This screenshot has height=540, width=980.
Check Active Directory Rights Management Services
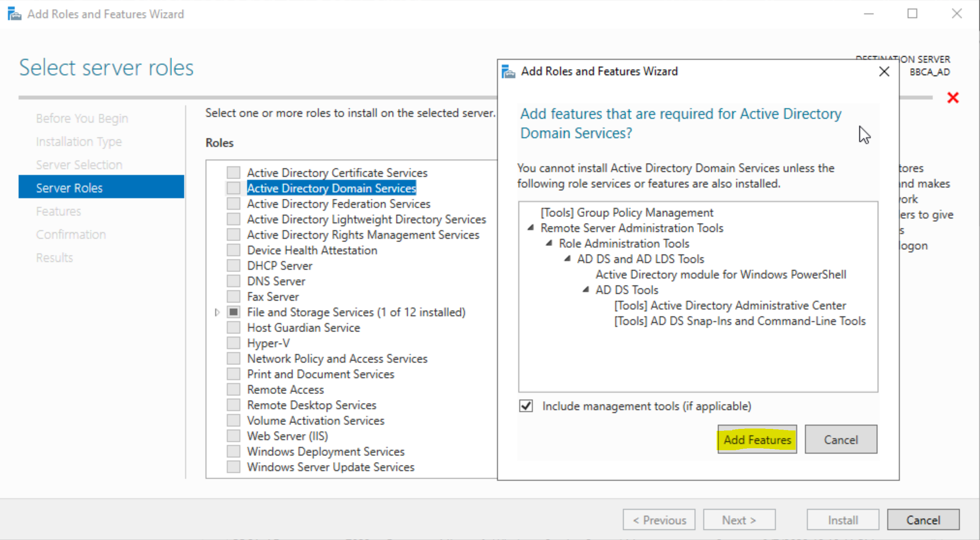tap(233, 234)
